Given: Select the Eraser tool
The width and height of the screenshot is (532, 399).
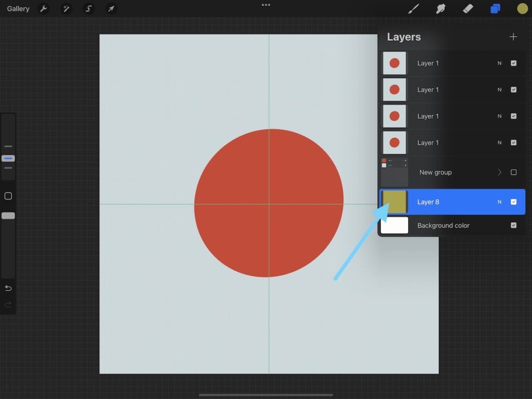Looking at the screenshot, I should [468, 9].
